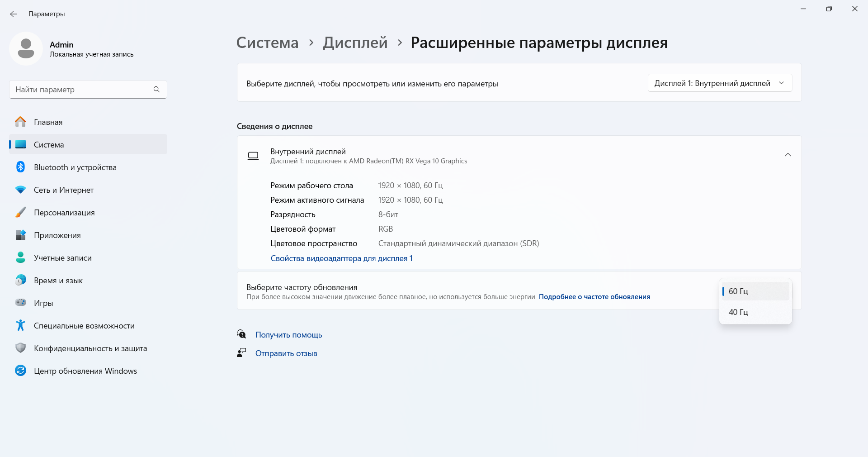Click the Игры gamepad icon
The height and width of the screenshot is (457, 868).
click(x=20, y=302)
